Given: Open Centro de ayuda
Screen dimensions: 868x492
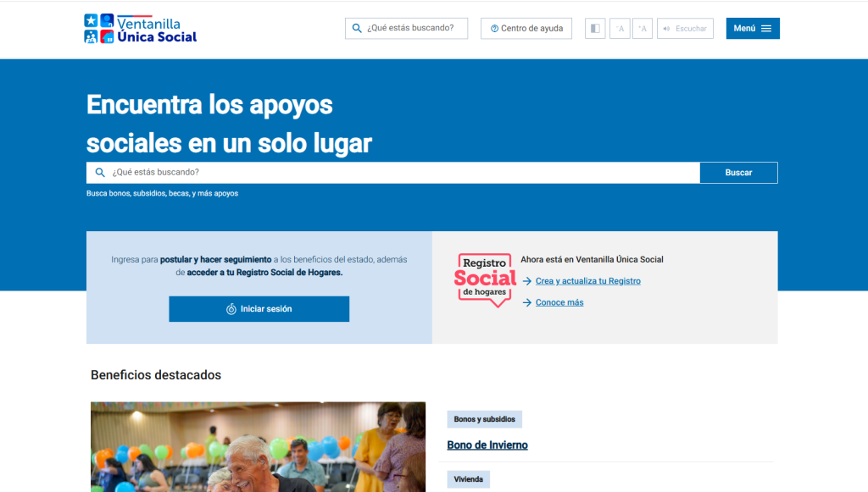Looking at the screenshot, I should [x=526, y=28].
